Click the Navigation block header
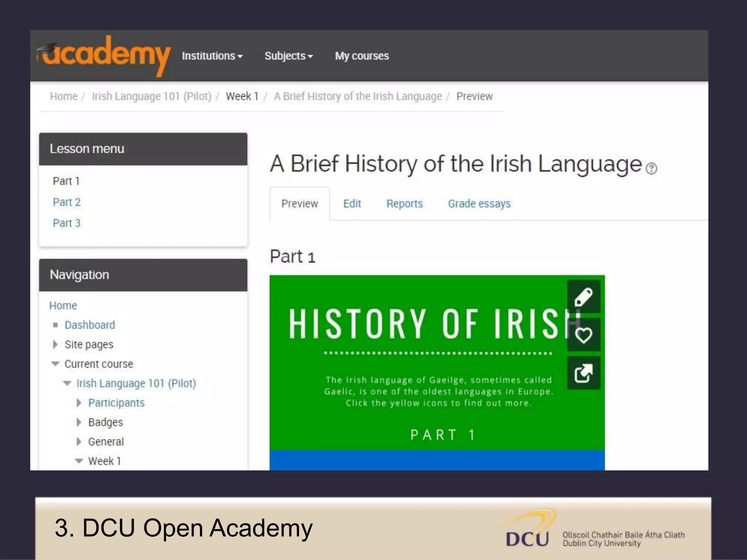The image size is (747, 560). pyautogui.click(x=143, y=275)
